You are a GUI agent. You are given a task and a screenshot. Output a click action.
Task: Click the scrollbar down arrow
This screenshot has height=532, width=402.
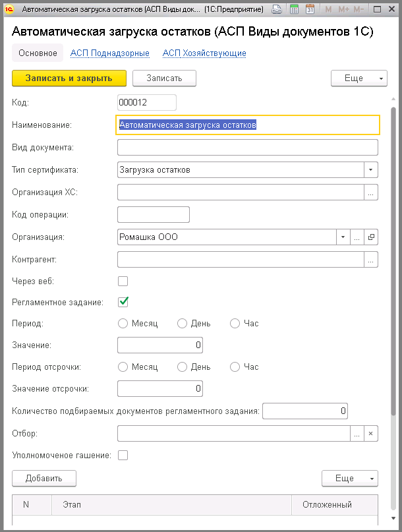[393, 518]
